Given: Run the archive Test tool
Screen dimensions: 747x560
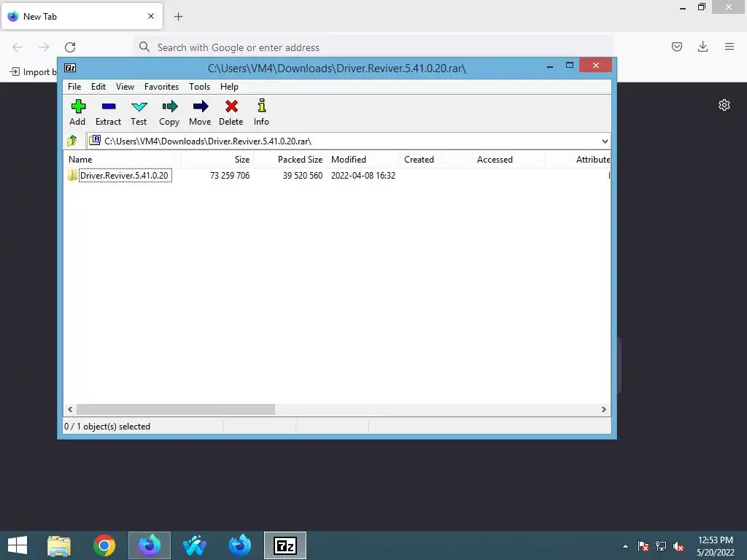Looking at the screenshot, I should tap(139, 113).
